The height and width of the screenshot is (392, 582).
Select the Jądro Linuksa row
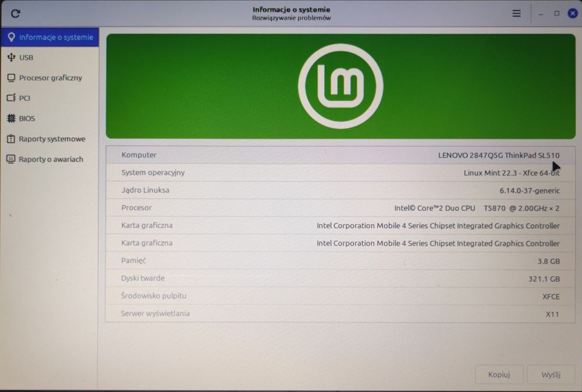340,190
